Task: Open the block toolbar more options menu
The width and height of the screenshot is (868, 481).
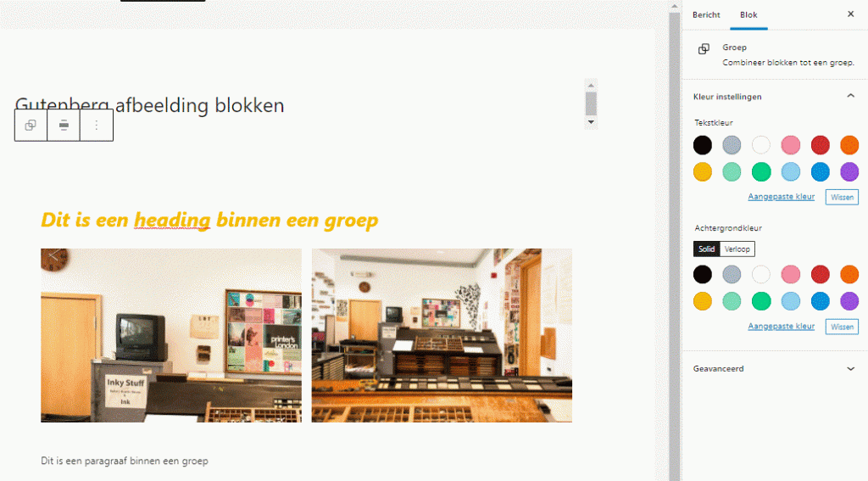Action: pos(96,126)
